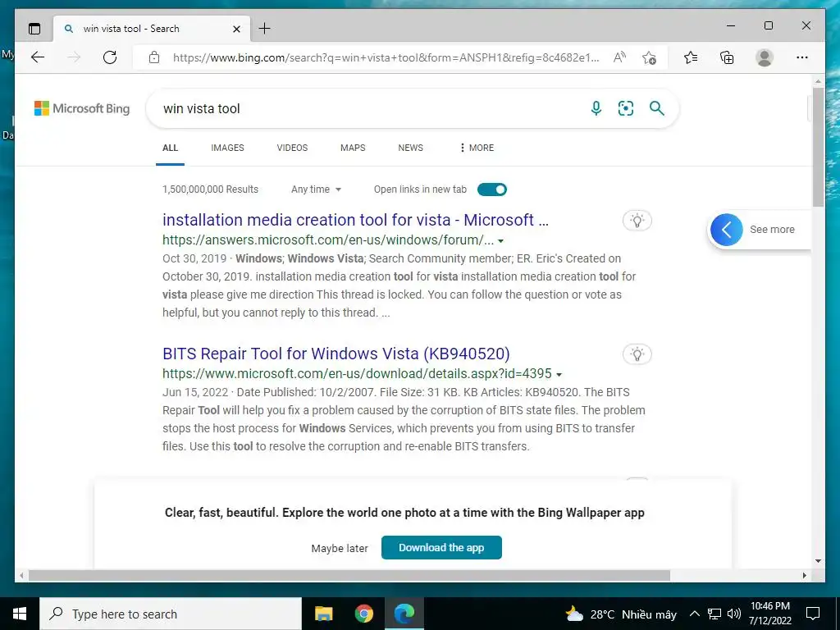The height and width of the screenshot is (630, 840).
Task: Open the clock showing 10:46 PM
Action: click(x=770, y=614)
